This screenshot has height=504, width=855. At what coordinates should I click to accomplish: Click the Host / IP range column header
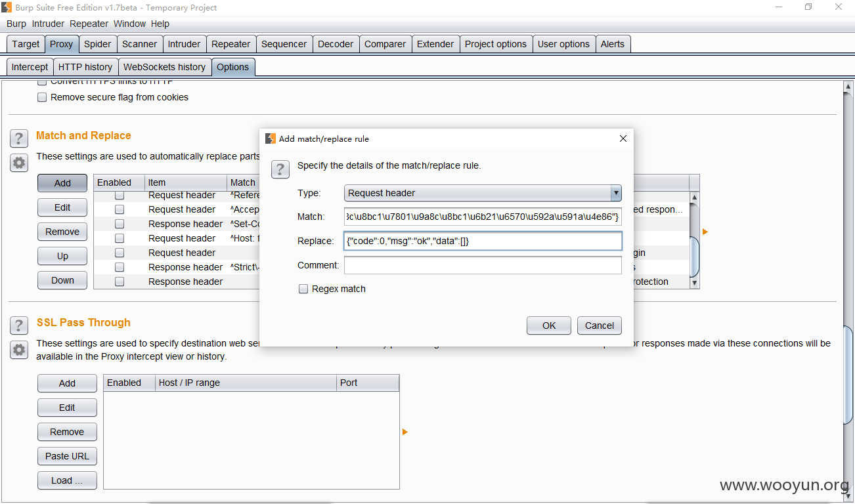(246, 383)
